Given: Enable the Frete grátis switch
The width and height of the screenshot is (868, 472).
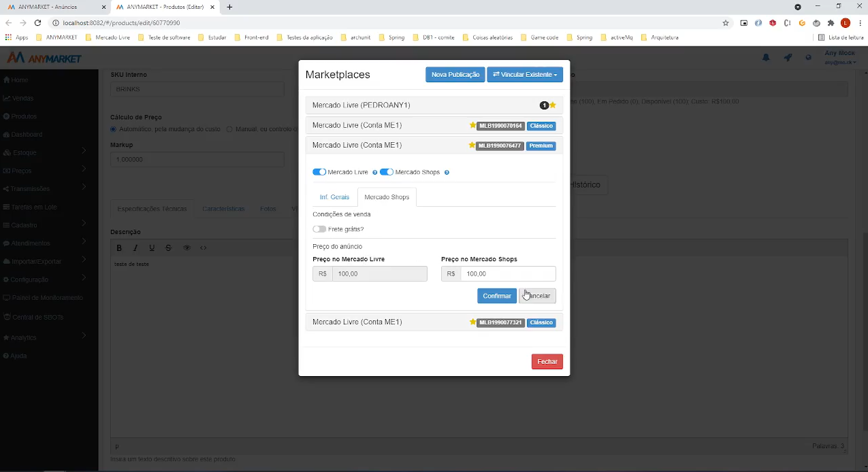Looking at the screenshot, I should [319, 229].
